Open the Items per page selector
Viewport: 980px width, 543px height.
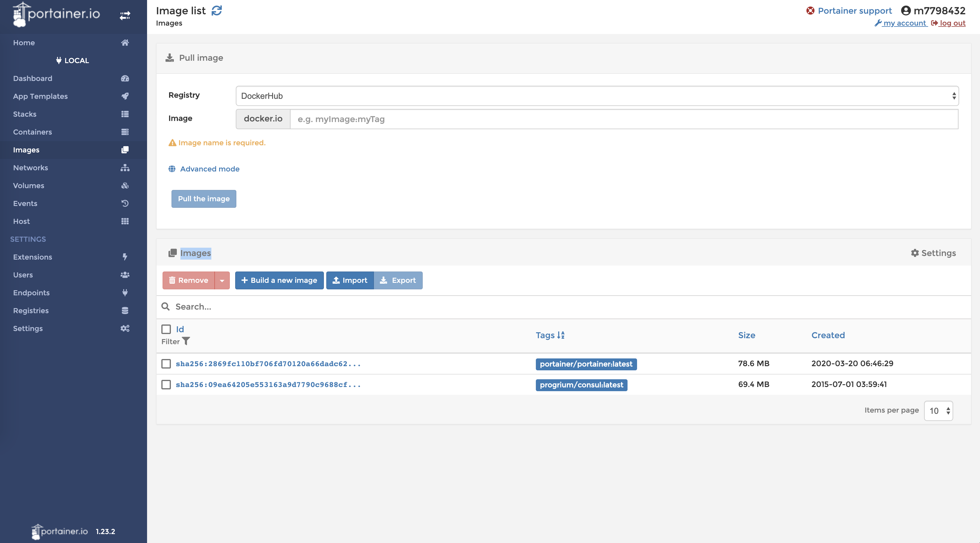click(938, 411)
